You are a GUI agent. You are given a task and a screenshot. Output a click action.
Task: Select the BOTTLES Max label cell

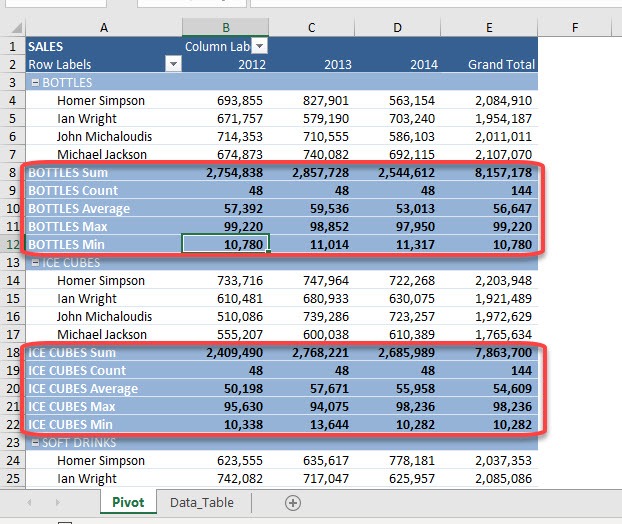pyautogui.click(x=104, y=226)
